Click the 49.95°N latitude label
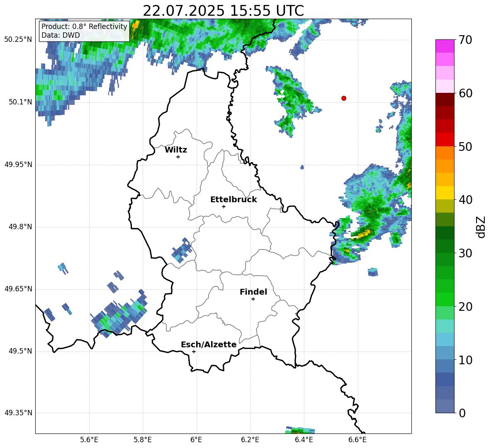 point(18,165)
